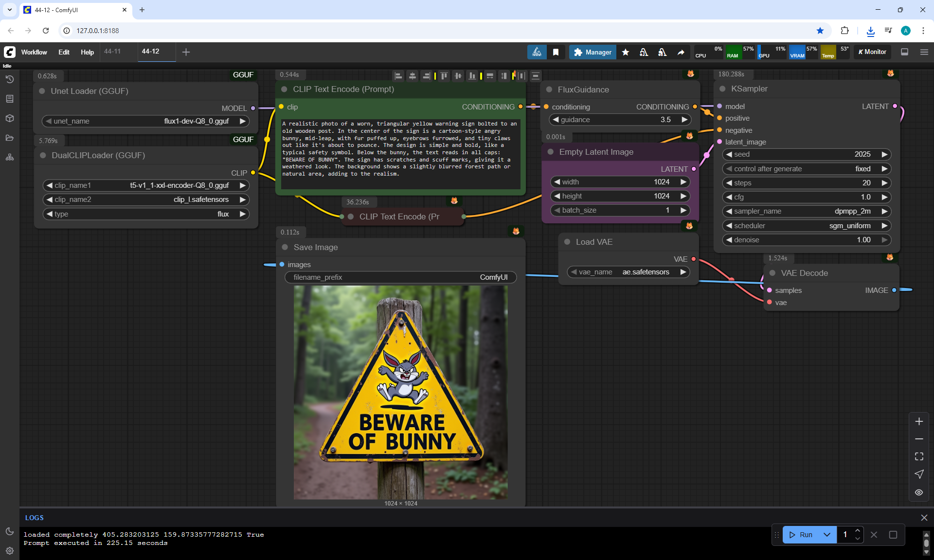Collapse the KSampler node dot
Screen dimensions: 934x560
[x=722, y=89]
